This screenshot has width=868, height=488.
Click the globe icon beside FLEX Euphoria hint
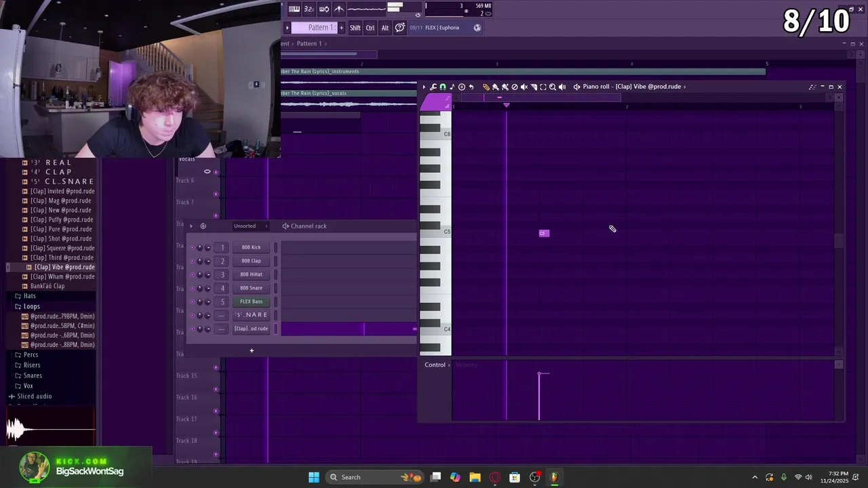coord(477,28)
